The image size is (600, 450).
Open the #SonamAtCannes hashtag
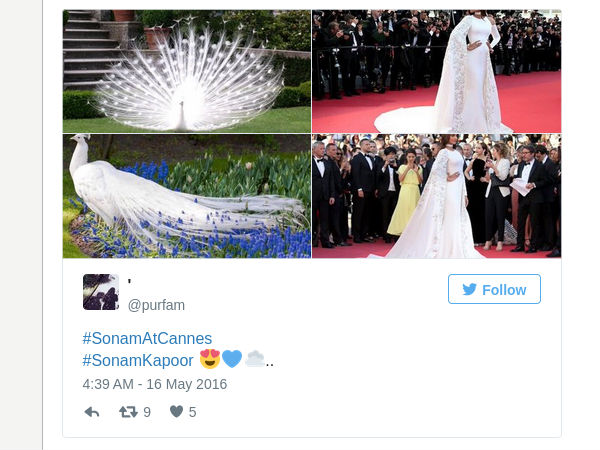click(147, 338)
